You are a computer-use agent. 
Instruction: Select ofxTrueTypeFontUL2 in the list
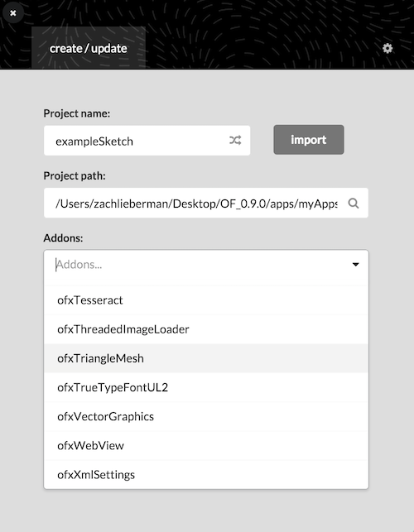click(x=206, y=387)
